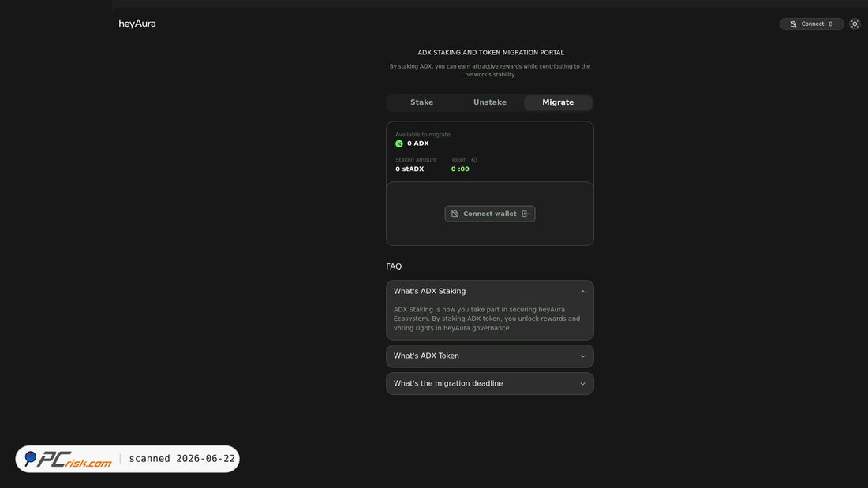
Task: Click the ADX Staking answer paragraph text
Action: [487, 319]
